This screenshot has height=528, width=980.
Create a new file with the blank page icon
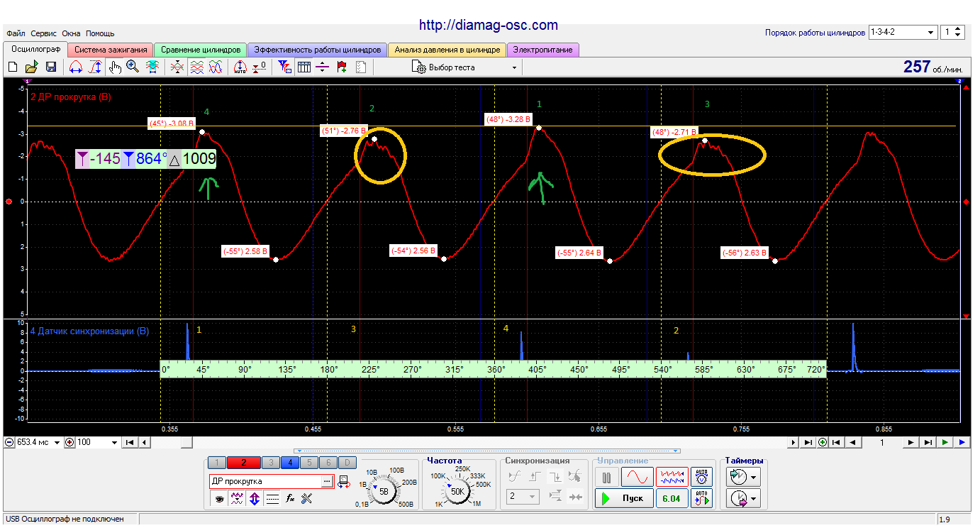pos(13,67)
